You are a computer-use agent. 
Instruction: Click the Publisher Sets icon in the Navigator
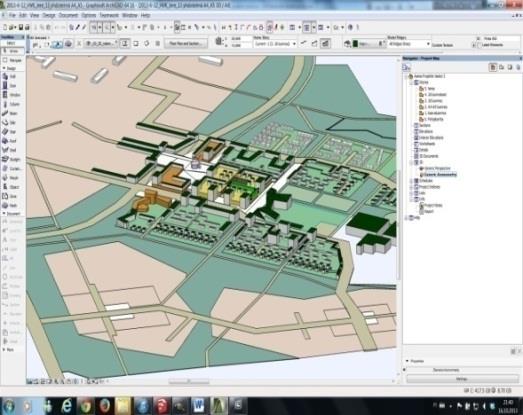pyautogui.click(x=518, y=67)
